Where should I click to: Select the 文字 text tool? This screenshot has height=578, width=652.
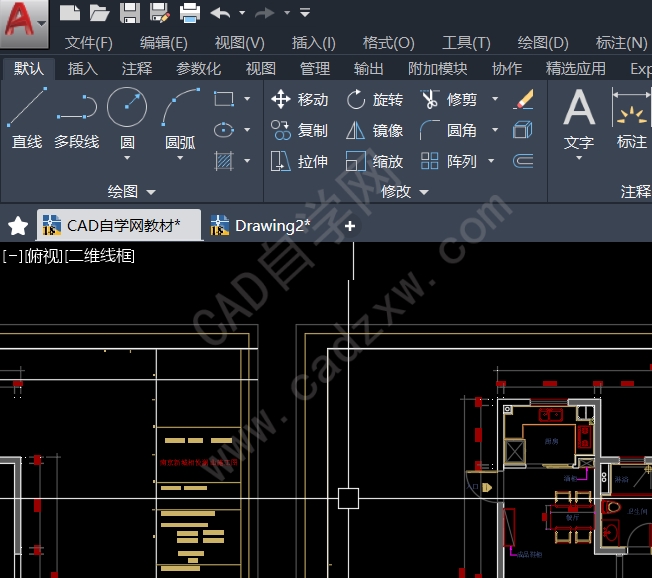[579, 119]
